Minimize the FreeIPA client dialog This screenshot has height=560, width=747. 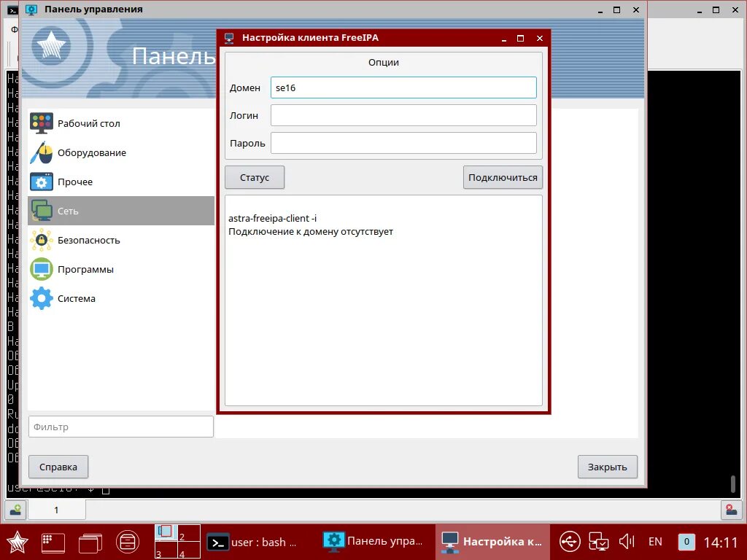pos(503,39)
